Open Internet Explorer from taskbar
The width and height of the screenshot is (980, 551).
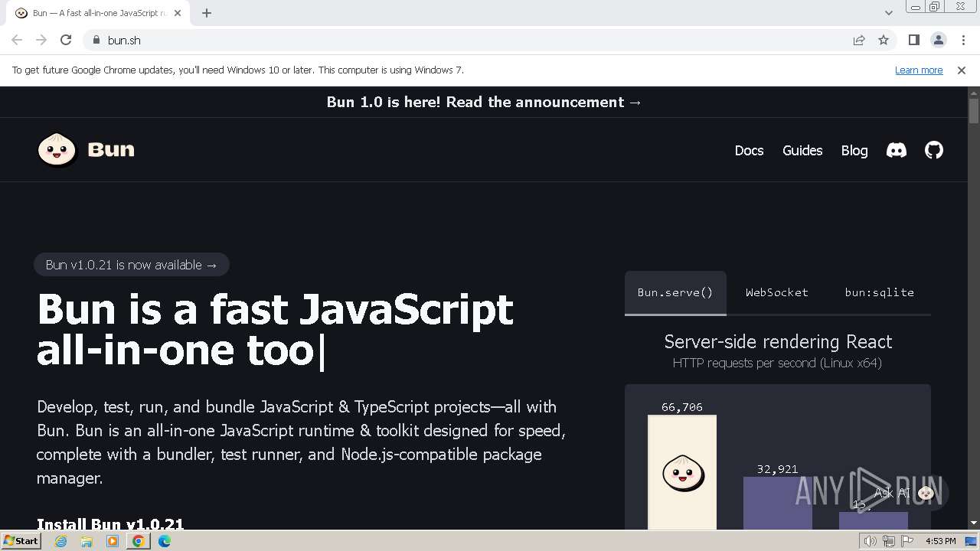click(61, 541)
